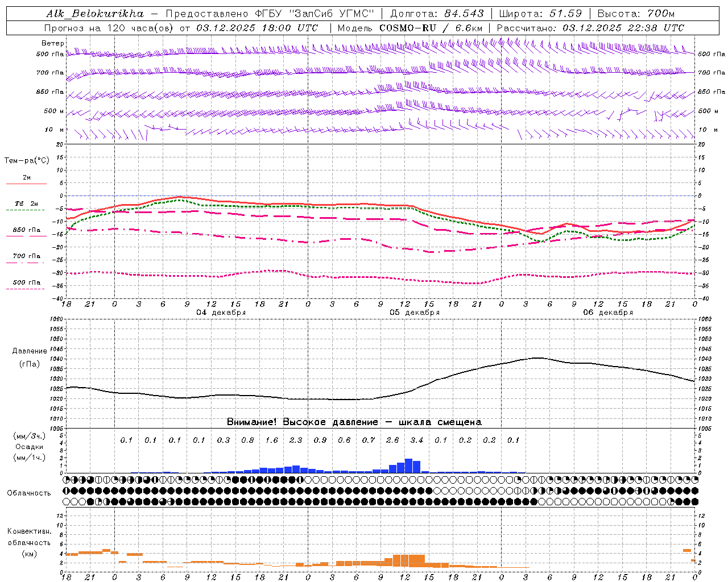Click the tallest blue precipitation bar

point(408,466)
